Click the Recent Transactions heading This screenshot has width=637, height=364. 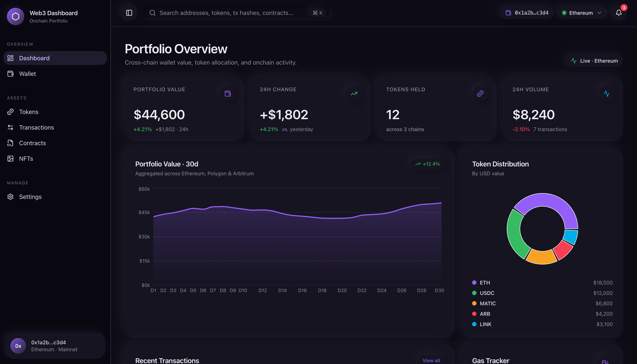(x=167, y=361)
